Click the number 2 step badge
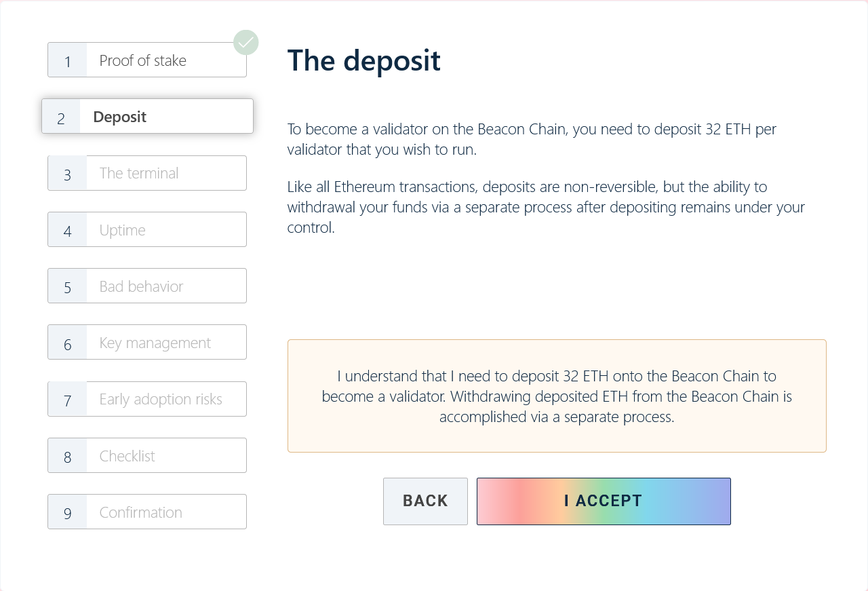Image resolution: width=868 pixels, height=591 pixels. pyautogui.click(x=61, y=117)
